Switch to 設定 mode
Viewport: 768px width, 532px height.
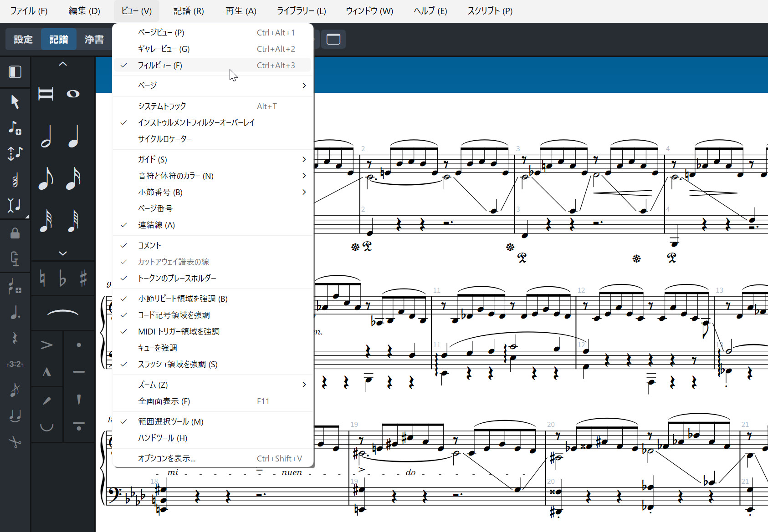[x=23, y=40]
